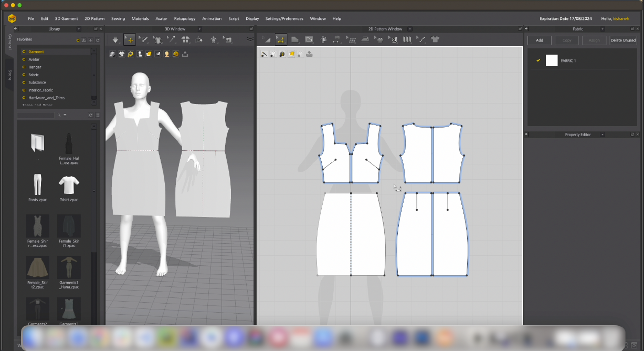Open the Materials menu
The image size is (644, 351).
(x=140, y=18)
